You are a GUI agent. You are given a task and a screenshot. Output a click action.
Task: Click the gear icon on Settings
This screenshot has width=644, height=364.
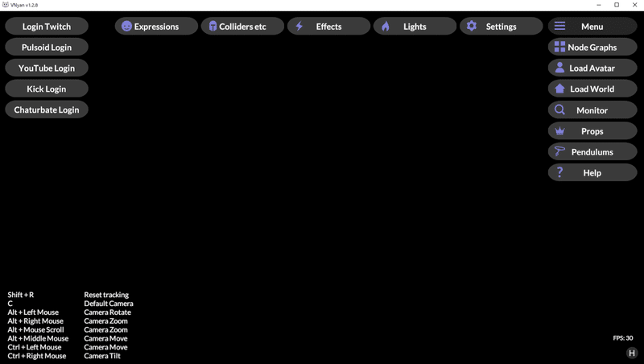(x=472, y=26)
